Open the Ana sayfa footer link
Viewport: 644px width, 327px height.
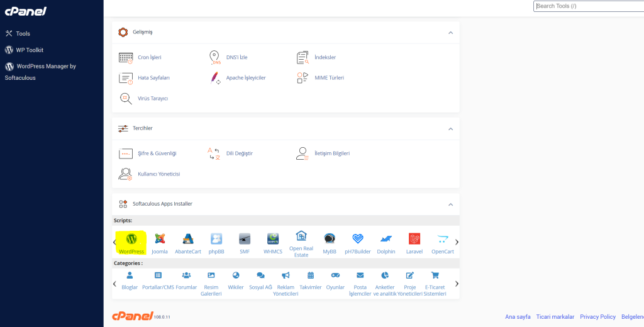[x=518, y=317]
